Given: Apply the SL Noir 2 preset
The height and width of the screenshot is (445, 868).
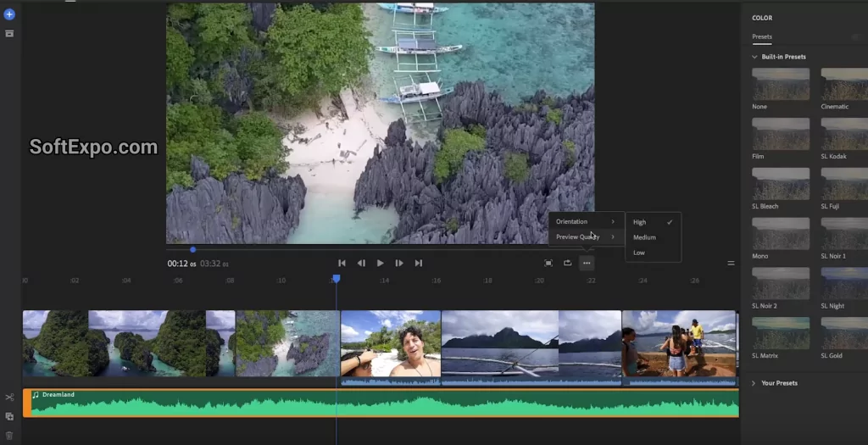Looking at the screenshot, I should pos(781,283).
